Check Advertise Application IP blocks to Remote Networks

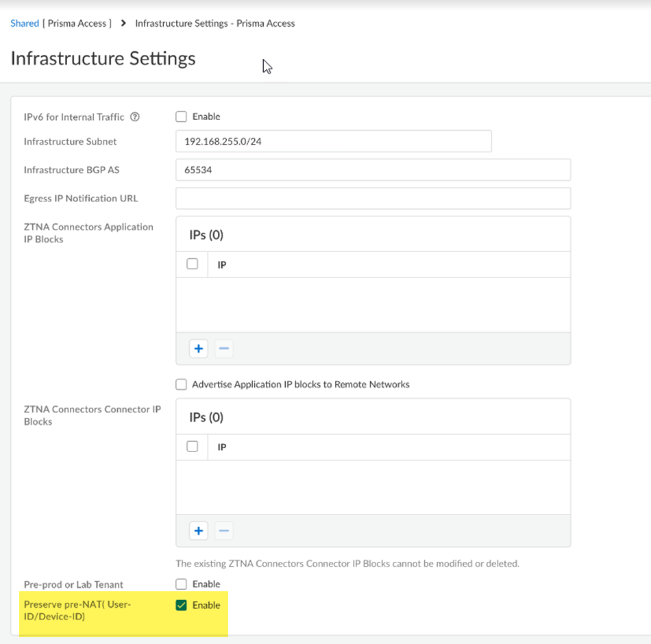pyautogui.click(x=182, y=384)
